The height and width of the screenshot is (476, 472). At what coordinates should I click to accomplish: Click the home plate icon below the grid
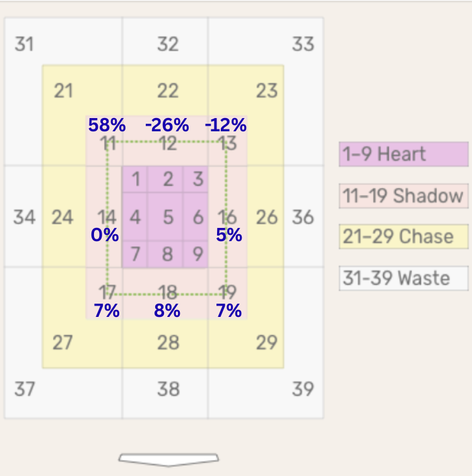click(x=168, y=460)
